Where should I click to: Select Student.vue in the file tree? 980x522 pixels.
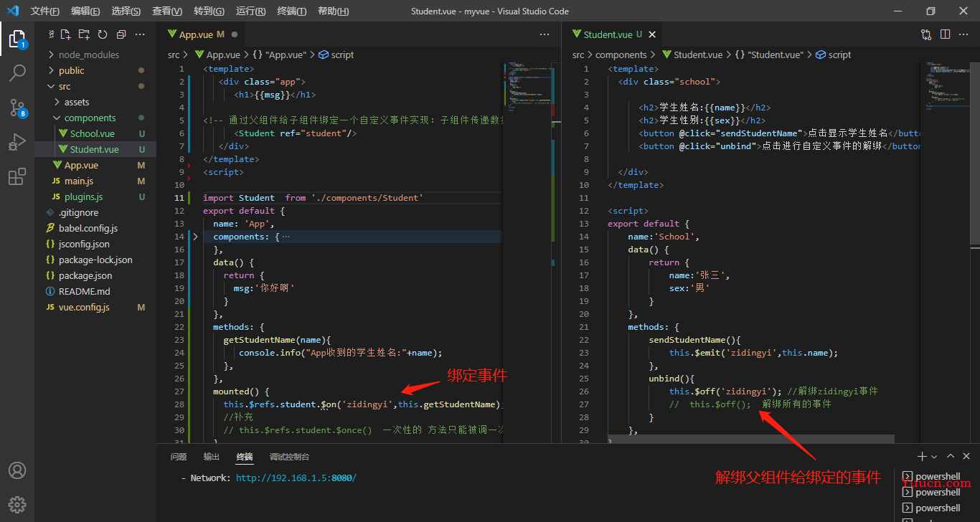[x=95, y=149]
